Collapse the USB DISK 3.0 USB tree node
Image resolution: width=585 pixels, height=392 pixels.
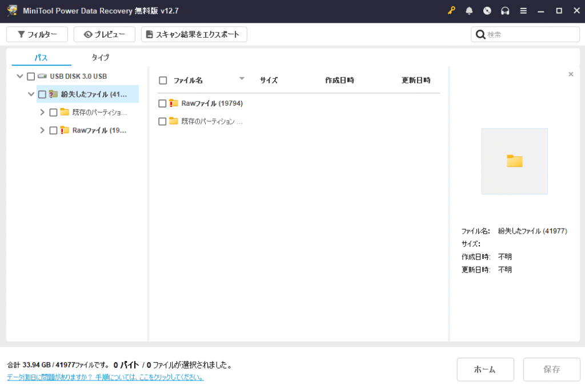[x=20, y=77]
